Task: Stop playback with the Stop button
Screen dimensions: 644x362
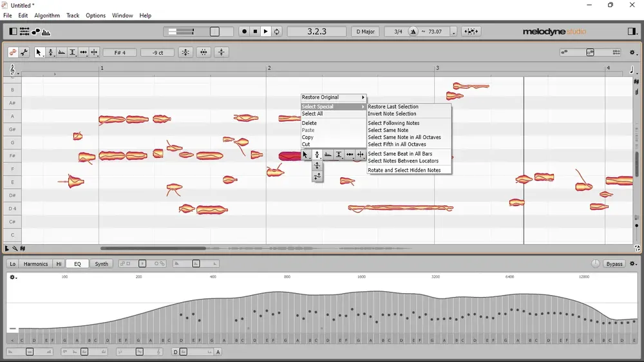Action: (255, 31)
